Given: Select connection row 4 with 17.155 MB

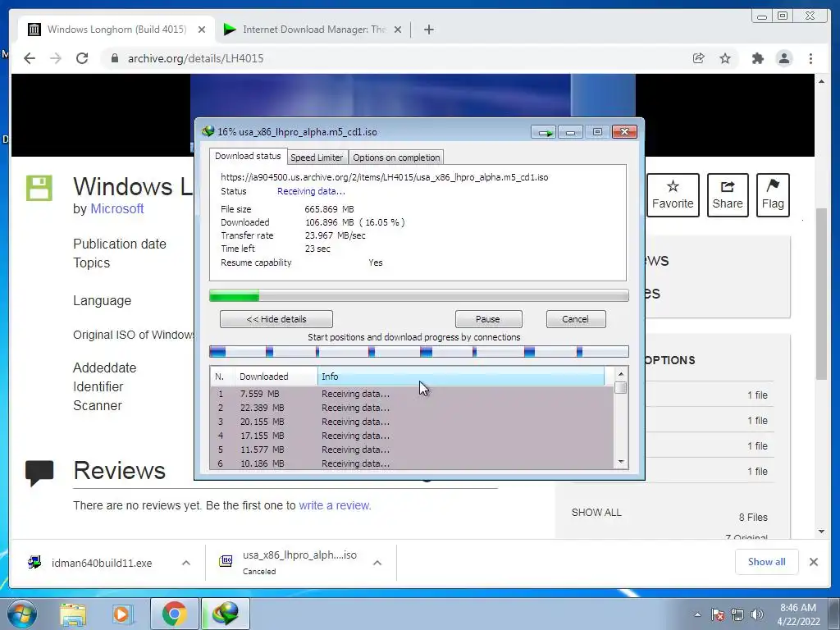Looking at the screenshot, I should (412, 436).
